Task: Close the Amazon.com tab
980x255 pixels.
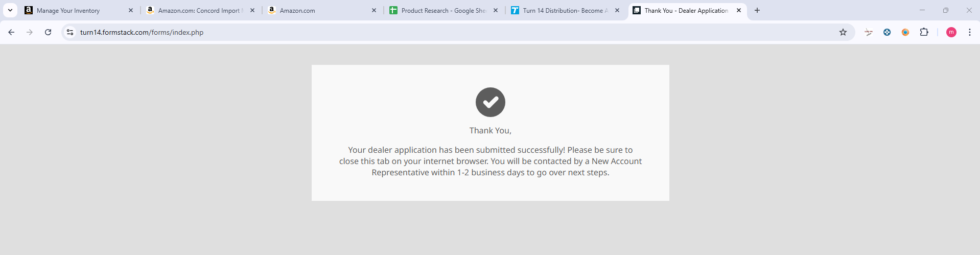Action: pyautogui.click(x=374, y=10)
